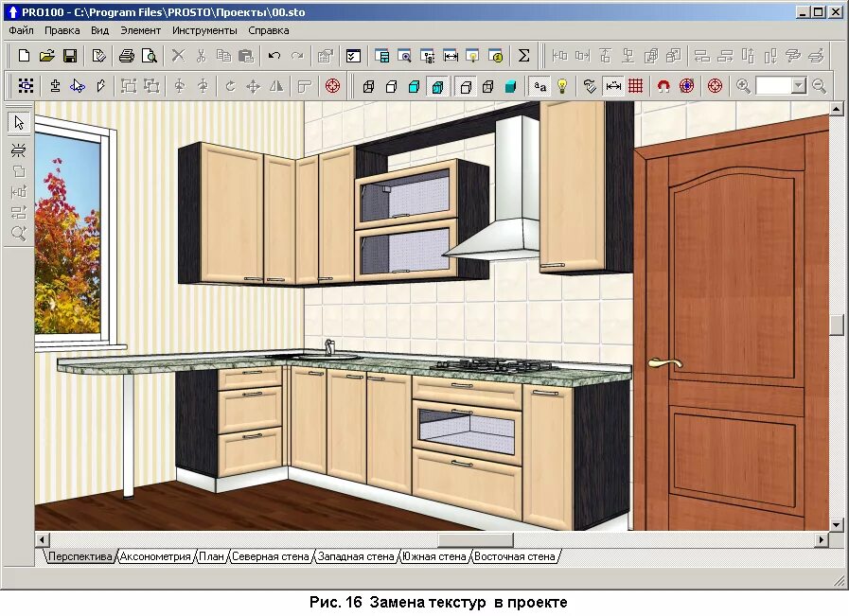Open the Файл menu

point(21,30)
